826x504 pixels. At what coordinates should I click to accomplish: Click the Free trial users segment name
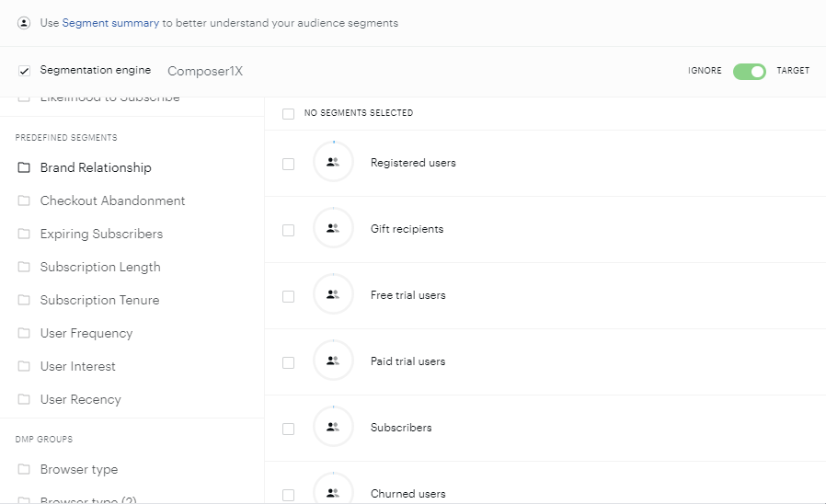pyautogui.click(x=407, y=295)
